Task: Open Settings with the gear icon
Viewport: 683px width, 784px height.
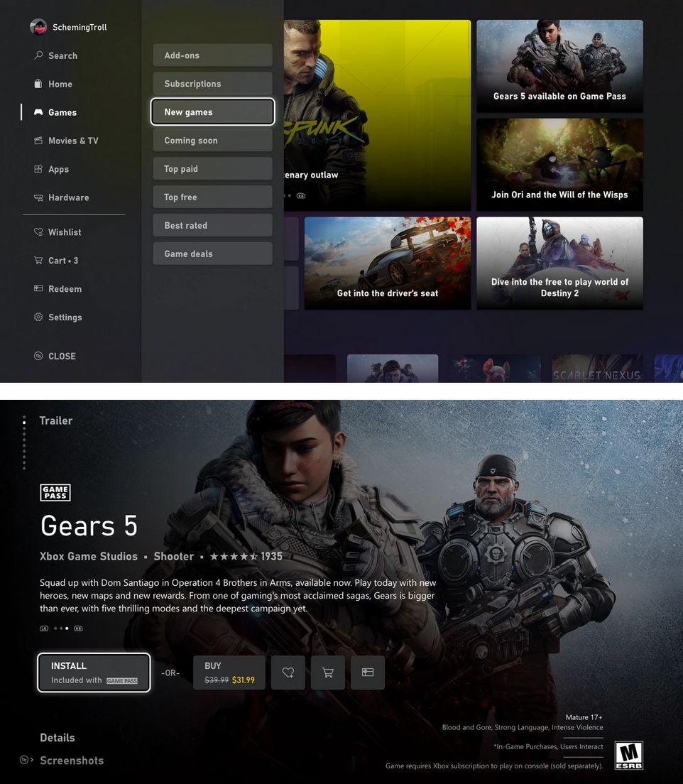Action: tap(38, 317)
